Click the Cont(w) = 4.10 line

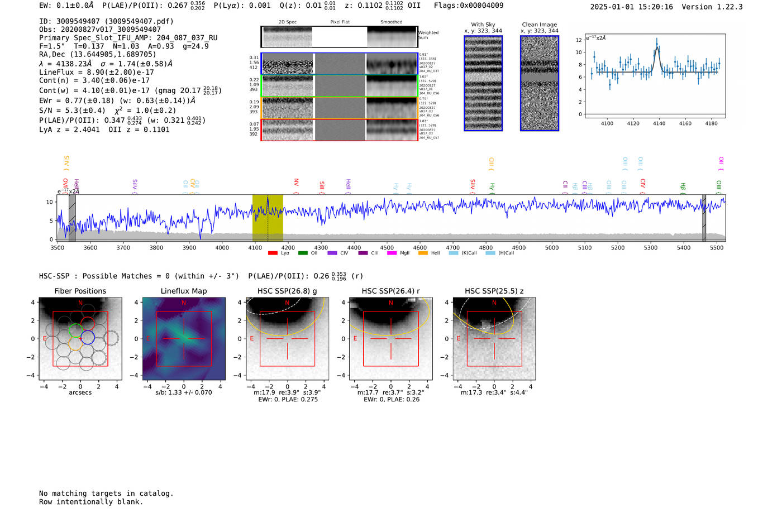tap(130, 90)
